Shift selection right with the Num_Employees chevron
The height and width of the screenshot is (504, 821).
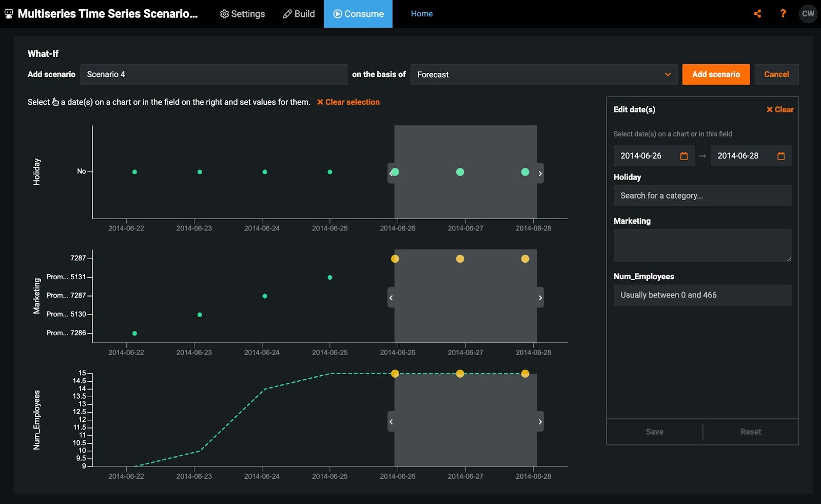540,421
